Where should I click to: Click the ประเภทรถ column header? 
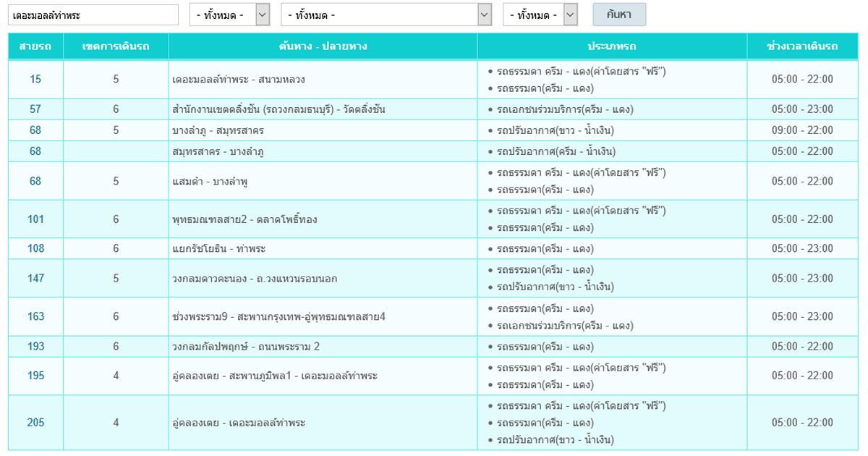click(612, 46)
